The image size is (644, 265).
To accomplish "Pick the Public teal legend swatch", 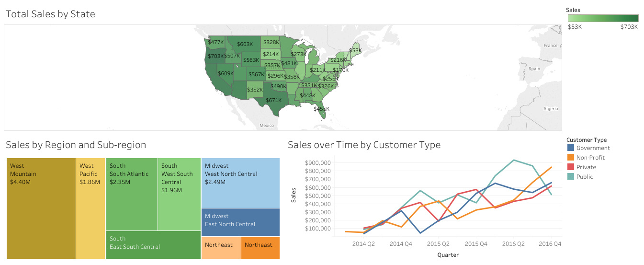I will [x=570, y=177].
